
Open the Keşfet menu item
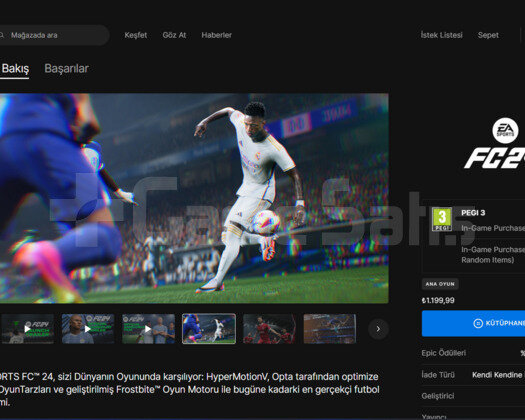tap(136, 35)
